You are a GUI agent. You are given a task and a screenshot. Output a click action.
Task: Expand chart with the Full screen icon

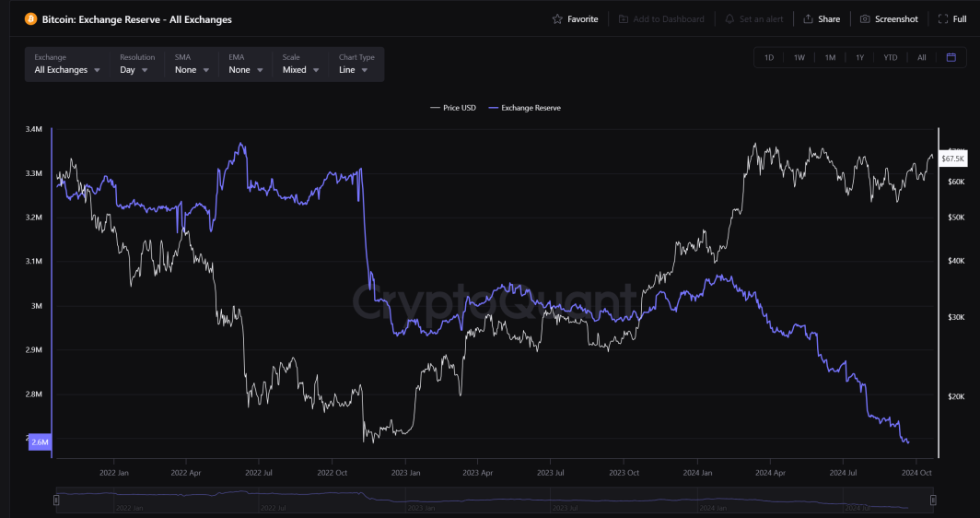tap(943, 19)
